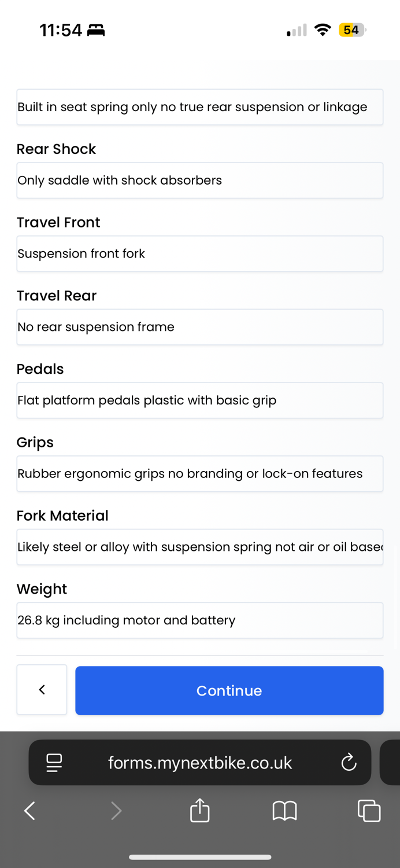
Task: Open the Safari share sheet icon
Action: 200,810
